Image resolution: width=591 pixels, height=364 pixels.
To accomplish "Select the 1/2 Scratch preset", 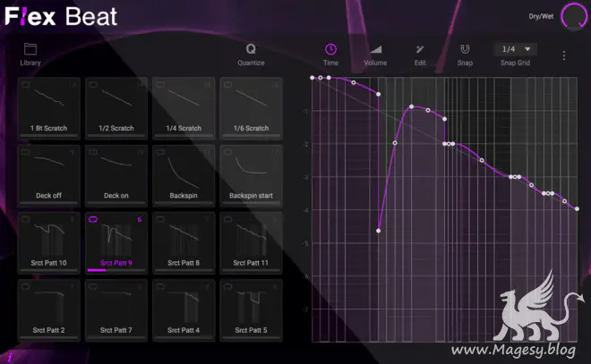I will tap(116, 108).
